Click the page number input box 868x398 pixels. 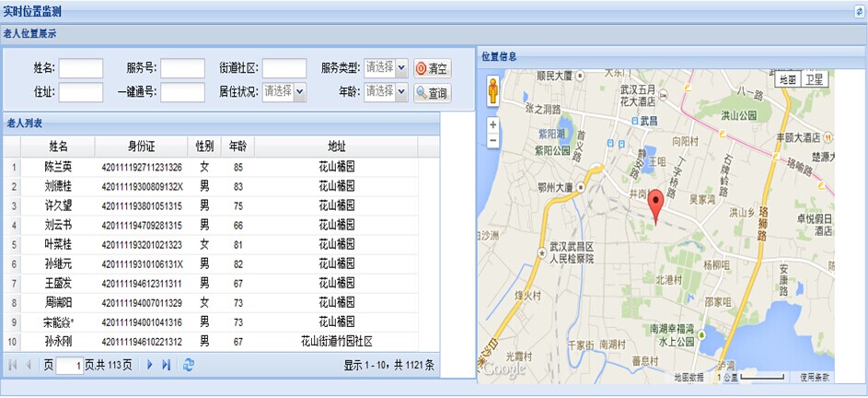69,366
